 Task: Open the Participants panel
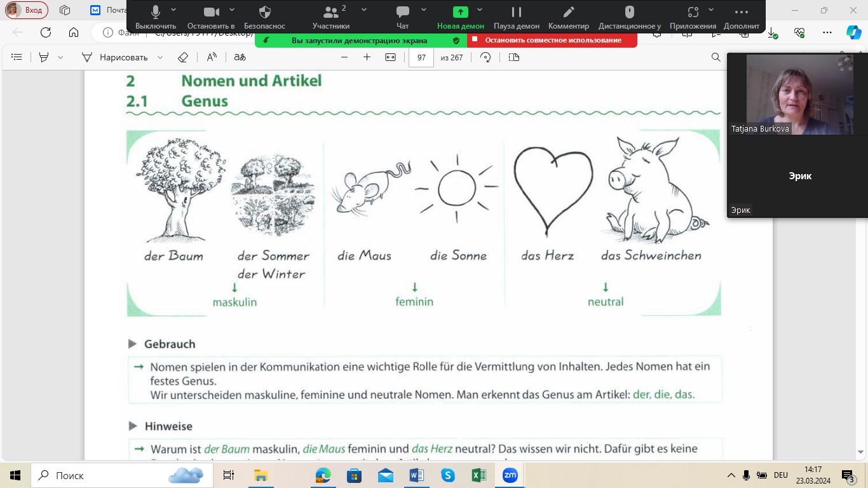pyautogui.click(x=330, y=13)
